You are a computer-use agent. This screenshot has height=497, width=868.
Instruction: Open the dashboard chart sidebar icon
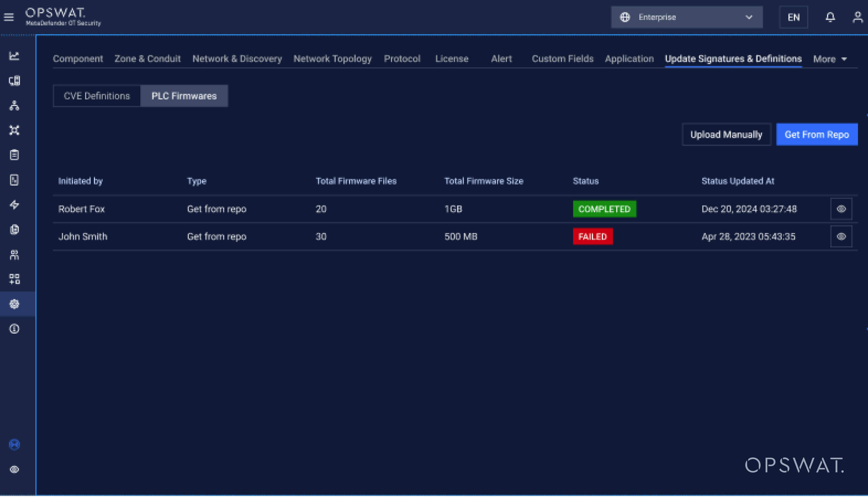14,56
